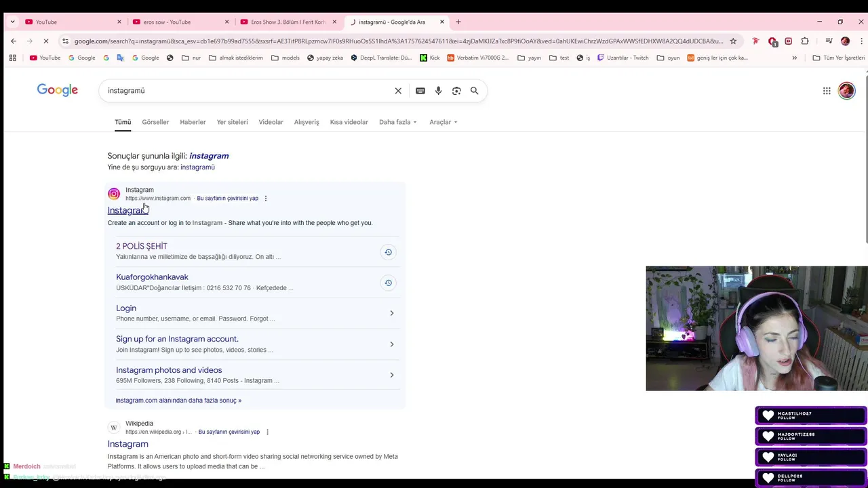Open the apps grid in bookmarks bar
This screenshot has width=868, height=488.
(x=12, y=58)
